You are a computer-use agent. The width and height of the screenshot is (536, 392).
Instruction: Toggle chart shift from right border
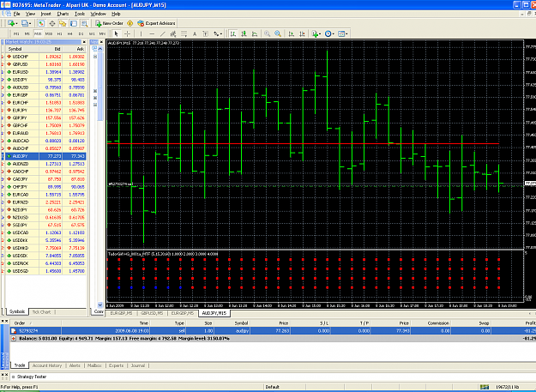(302, 33)
